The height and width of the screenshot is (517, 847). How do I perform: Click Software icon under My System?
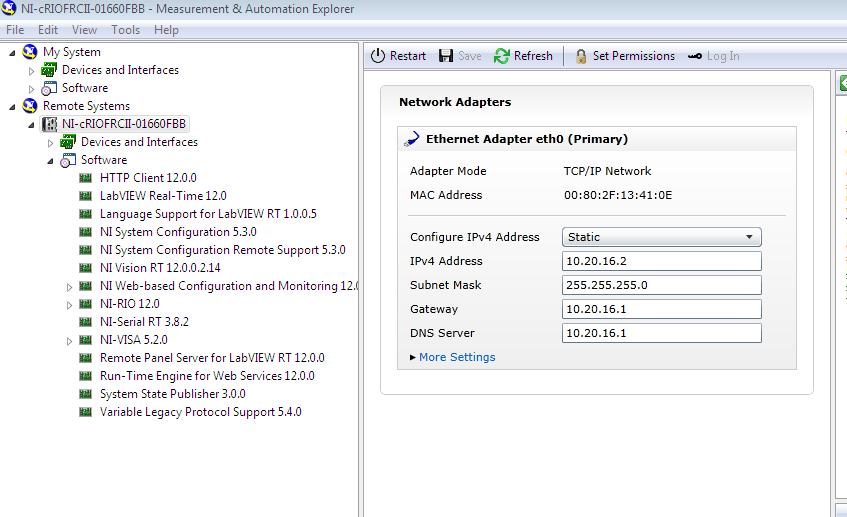(x=49, y=88)
